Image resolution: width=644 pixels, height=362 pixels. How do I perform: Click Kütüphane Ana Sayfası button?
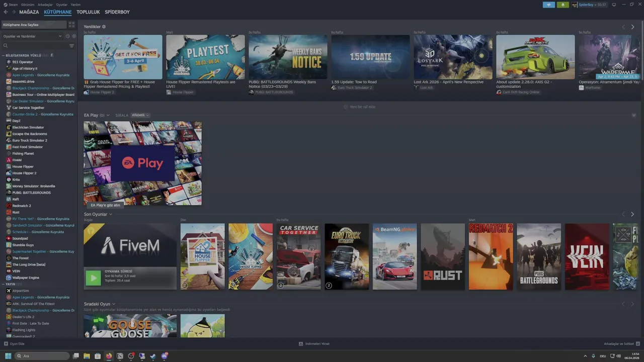point(34,24)
